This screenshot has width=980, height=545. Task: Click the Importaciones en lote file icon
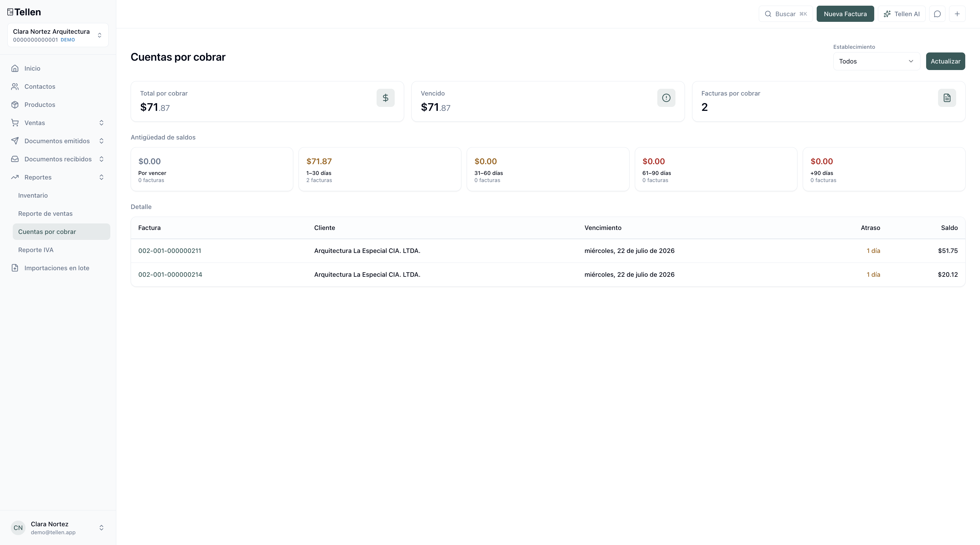[x=15, y=268]
